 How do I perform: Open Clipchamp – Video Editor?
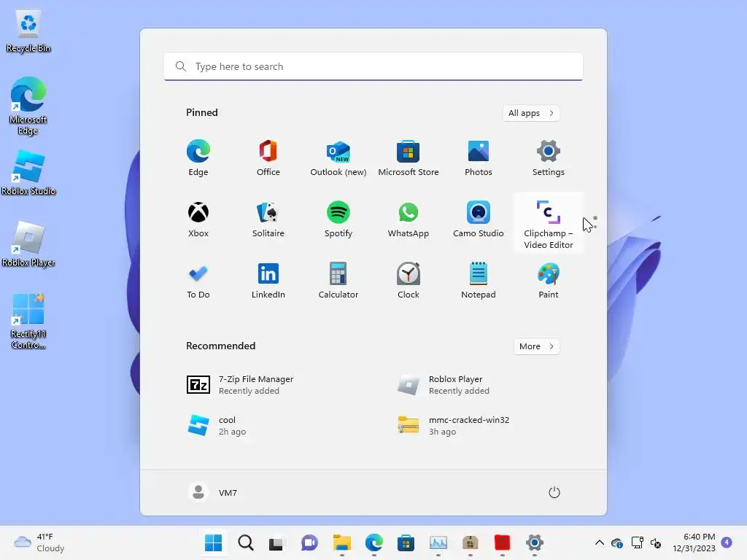[549, 224]
